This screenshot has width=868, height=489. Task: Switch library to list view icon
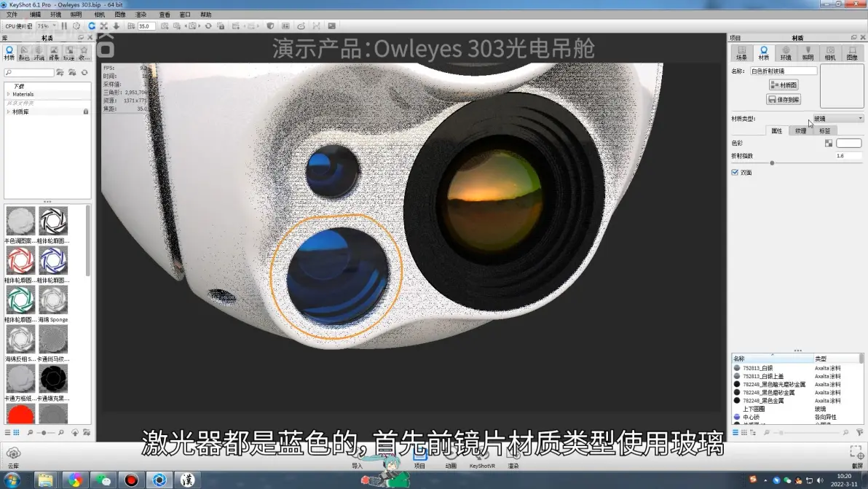pos(8,432)
